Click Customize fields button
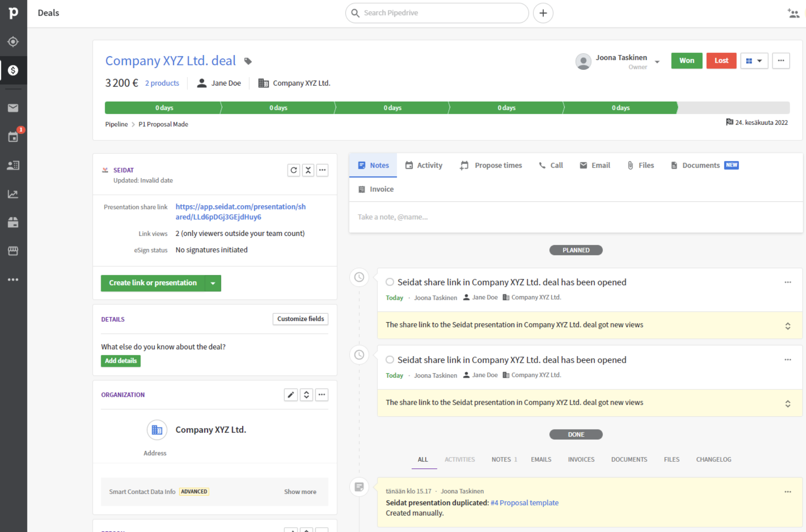The width and height of the screenshot is (806, 532). click(301, 319)
